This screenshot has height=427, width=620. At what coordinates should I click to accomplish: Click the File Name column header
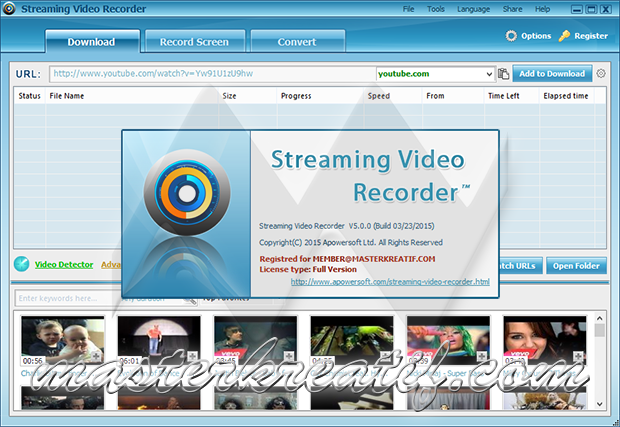[x=66, y=96]
